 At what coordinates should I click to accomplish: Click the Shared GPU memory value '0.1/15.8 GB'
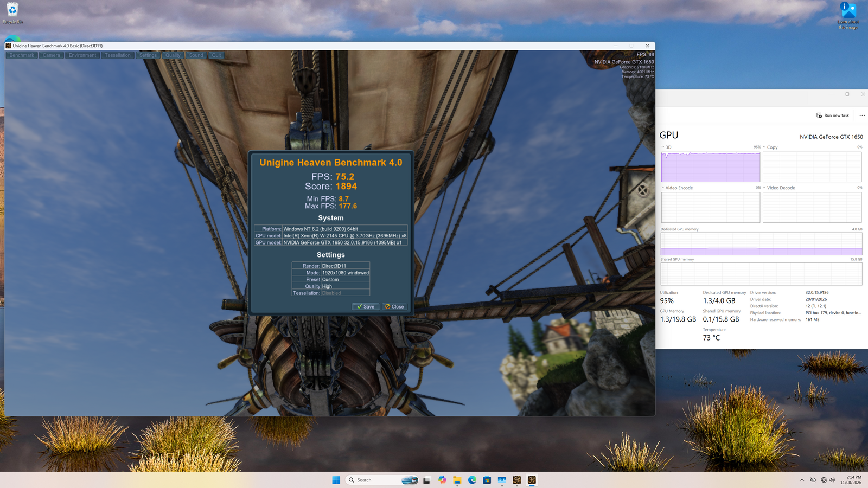pyautogui.click(x=721, y=319)
